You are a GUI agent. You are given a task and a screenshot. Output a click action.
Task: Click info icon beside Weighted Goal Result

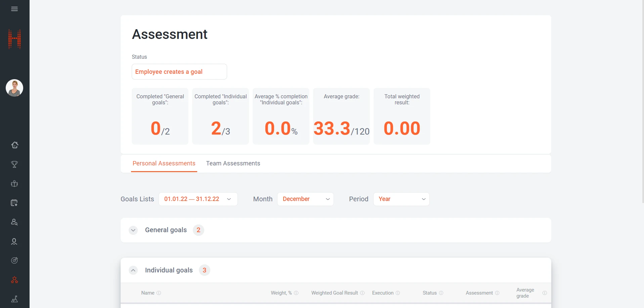pos(362,293)
